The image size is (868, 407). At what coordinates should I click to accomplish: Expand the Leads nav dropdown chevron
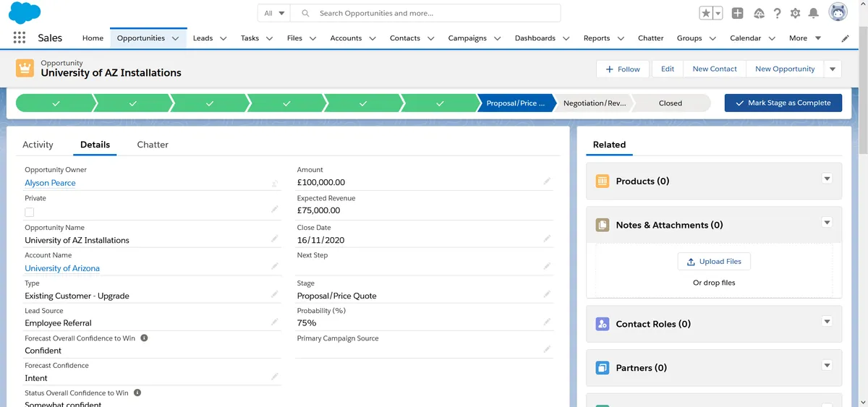click(x=223, y=38)
